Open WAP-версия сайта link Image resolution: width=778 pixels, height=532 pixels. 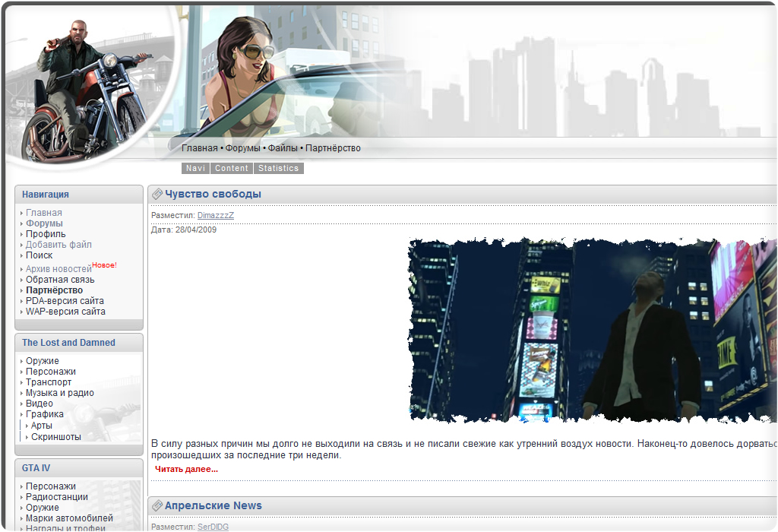(65, 312)
